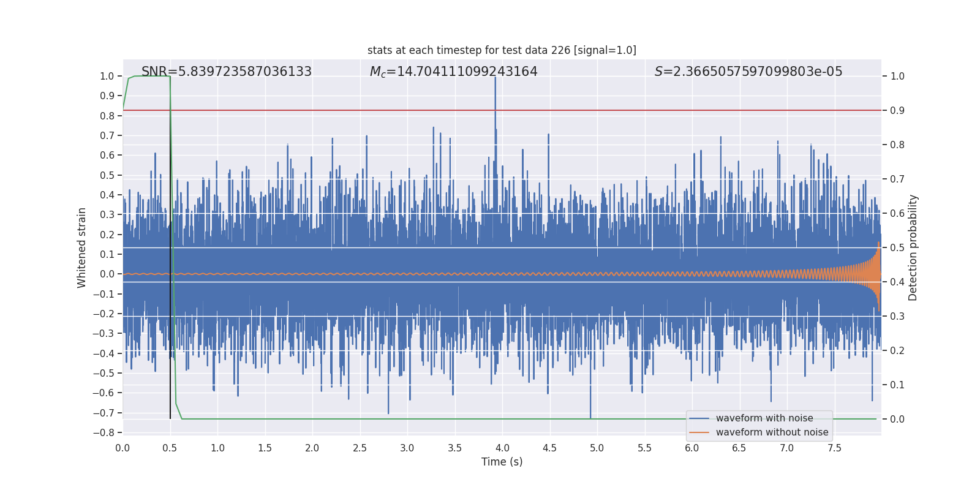
Task: Click the 0.4 tick on the Detection probability axis
Action: tap(897, 282)
